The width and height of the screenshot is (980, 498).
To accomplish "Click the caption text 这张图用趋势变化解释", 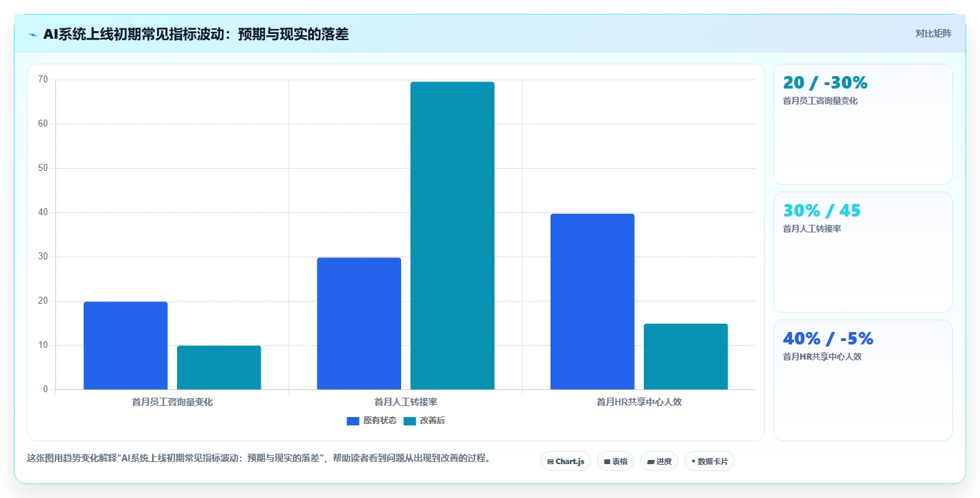I will coord(258,458).
